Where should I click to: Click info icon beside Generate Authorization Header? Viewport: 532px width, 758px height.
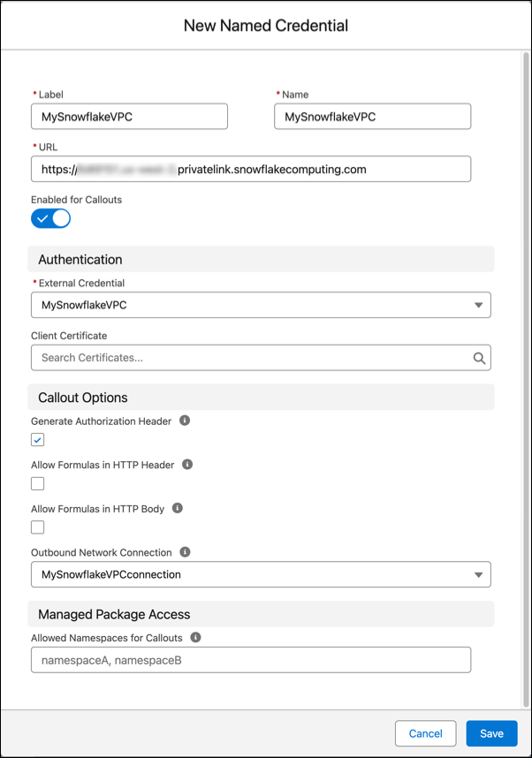[185, 421]
